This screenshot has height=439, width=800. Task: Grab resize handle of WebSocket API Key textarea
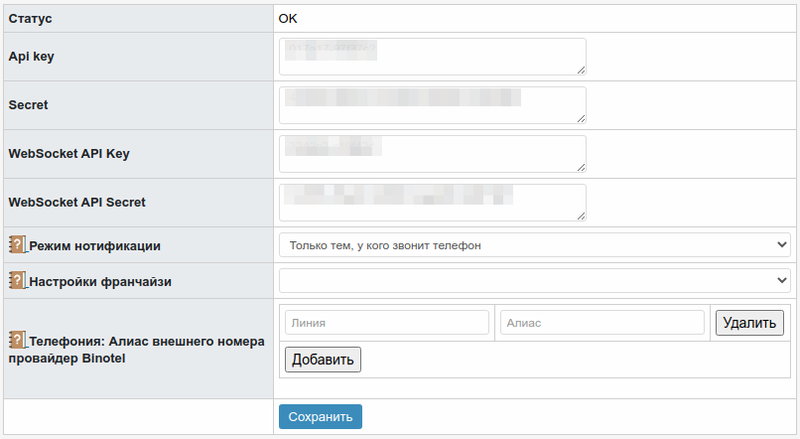(x=581, y=168)
